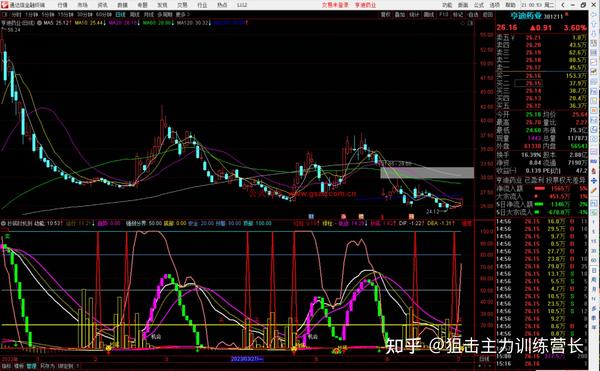Screen dimensions: 600x371
Task: Click the small icon left of 分时 tab
Action: (x=5, y=15)
